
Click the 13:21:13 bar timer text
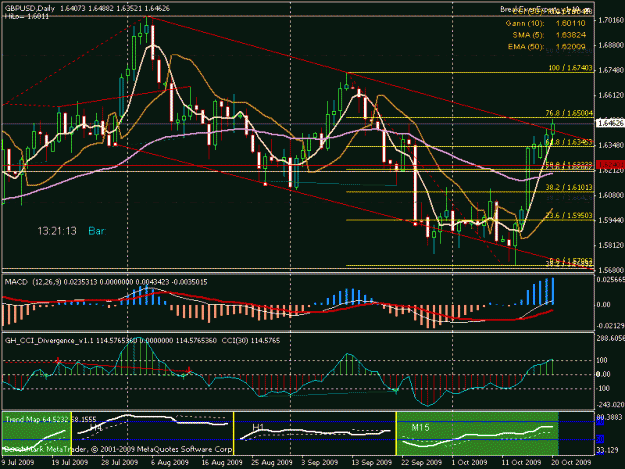(57, 231)
